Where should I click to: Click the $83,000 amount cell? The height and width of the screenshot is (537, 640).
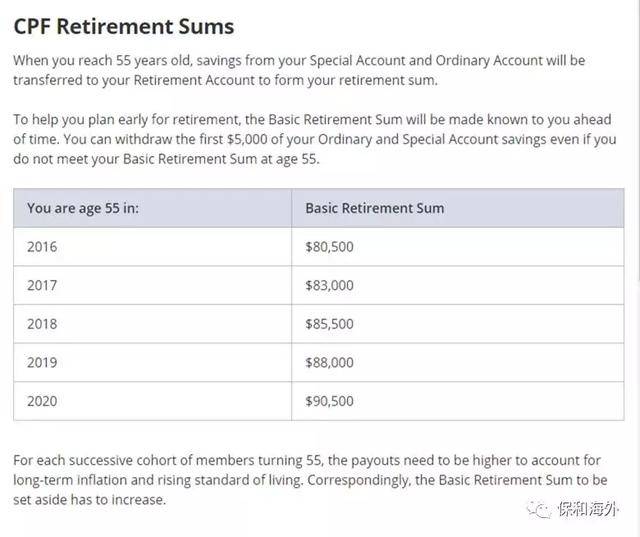click(x=329, y=285)
